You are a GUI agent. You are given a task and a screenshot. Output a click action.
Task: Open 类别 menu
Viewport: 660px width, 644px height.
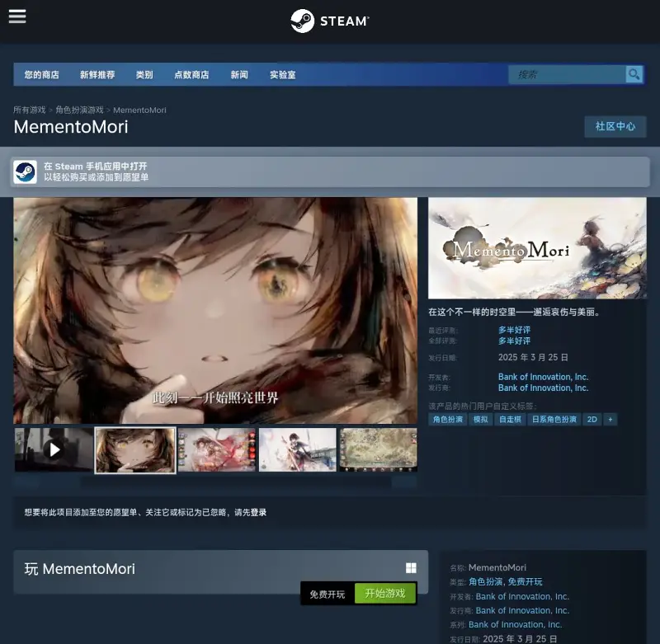(144, 74)
